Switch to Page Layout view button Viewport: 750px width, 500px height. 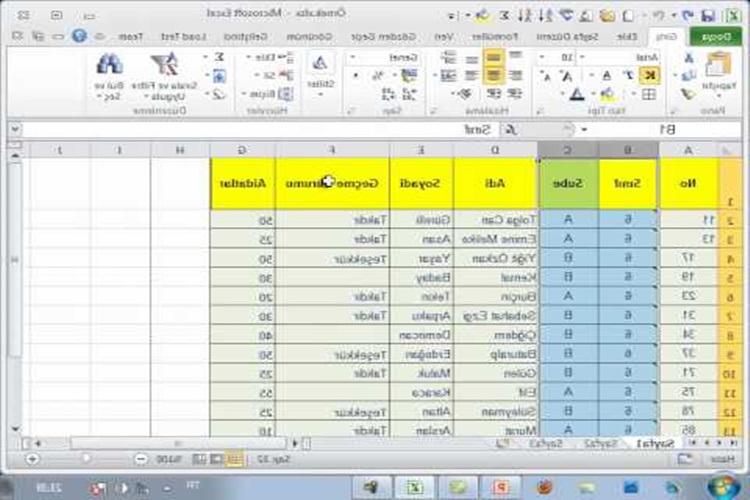(x=216, y=459)
